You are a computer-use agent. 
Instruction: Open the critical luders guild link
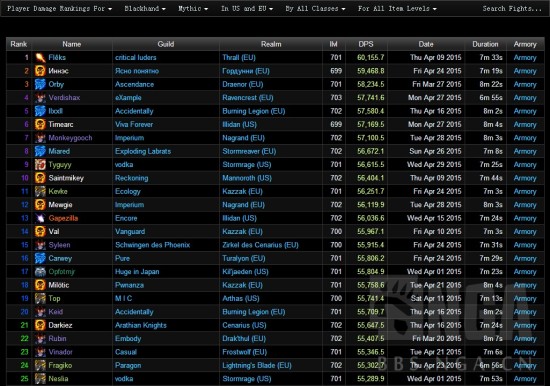(136, 58)
